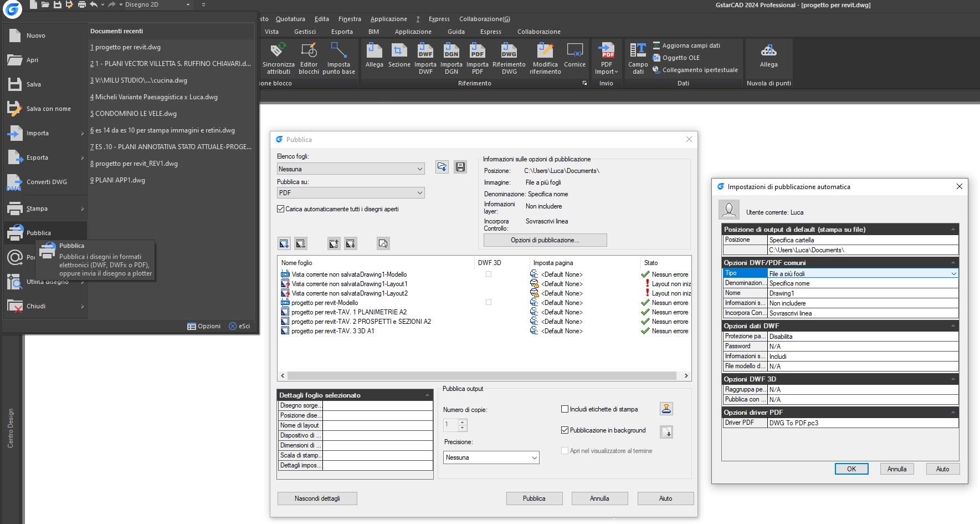
Task: Toggle DWF 3D checkbox for progetto per revit-Modello
Action: pyautogui.click(x=489, y=302)
